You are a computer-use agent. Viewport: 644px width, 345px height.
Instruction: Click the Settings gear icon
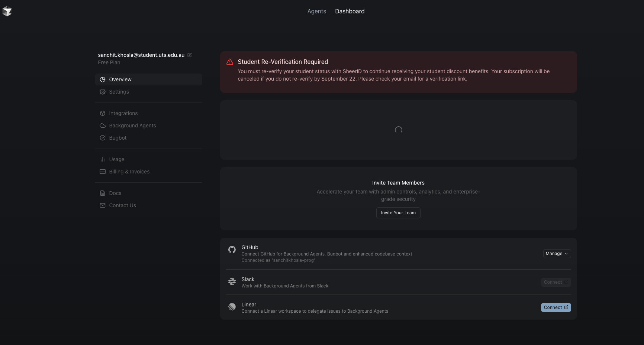pos(103,92)
